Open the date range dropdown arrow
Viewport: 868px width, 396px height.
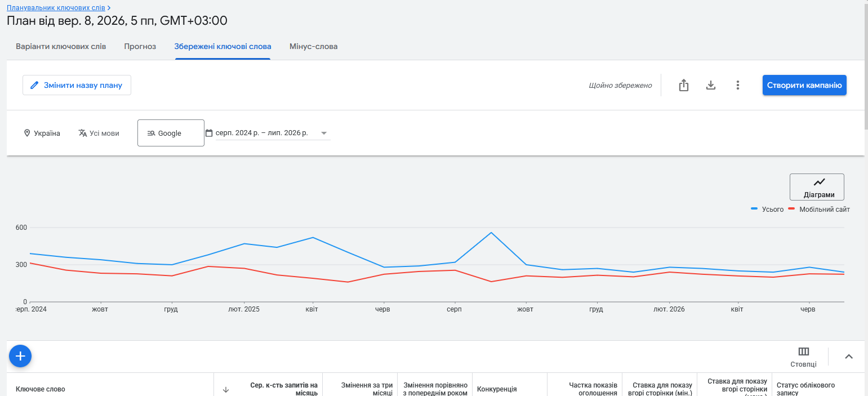pyautogui.click(x=324, y=134)
